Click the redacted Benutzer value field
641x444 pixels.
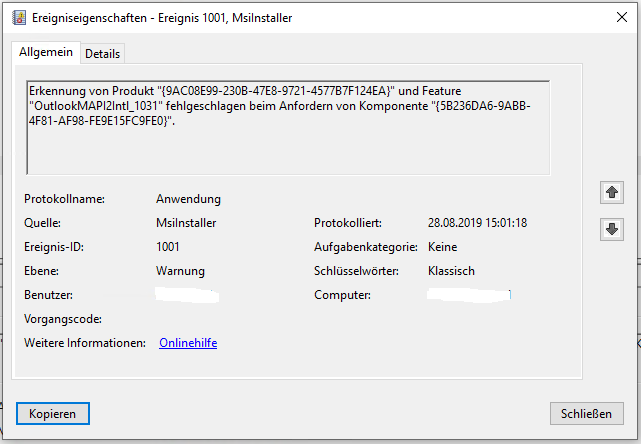[188, 295]
